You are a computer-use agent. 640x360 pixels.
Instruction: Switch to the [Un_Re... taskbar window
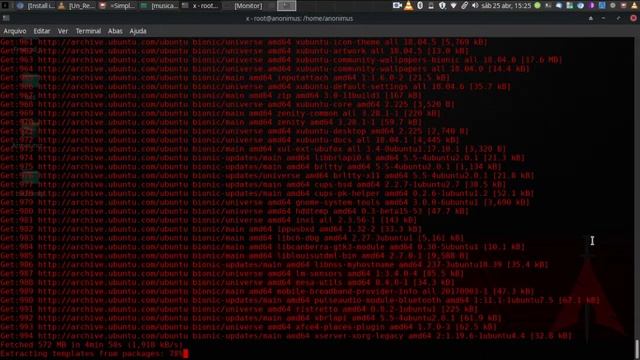[77, 6]
